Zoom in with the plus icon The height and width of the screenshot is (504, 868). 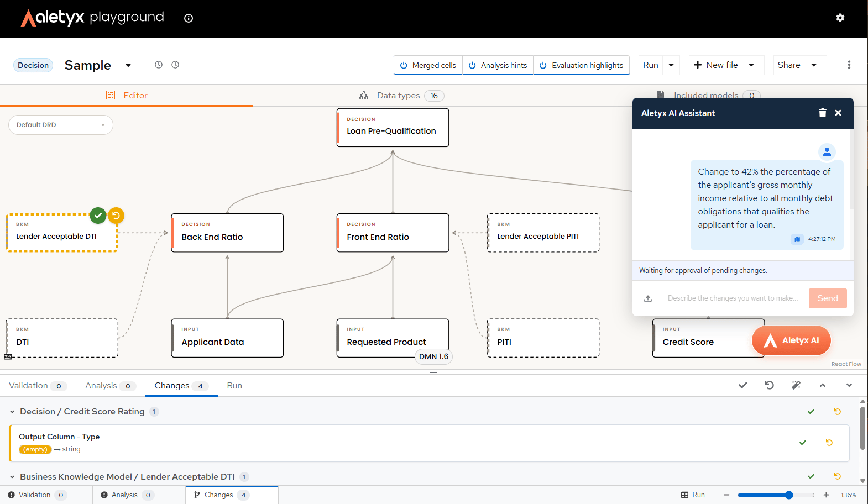coord(826,495)
